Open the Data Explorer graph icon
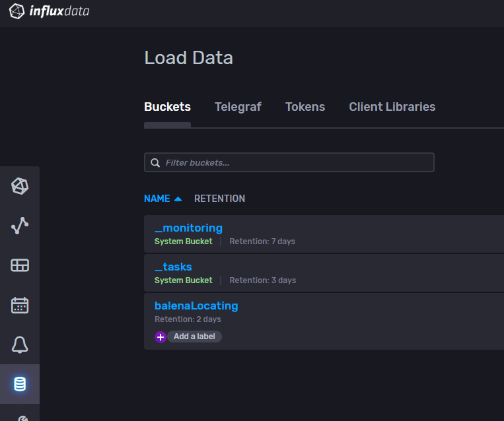Image resolution: width=504 pixels, height=421 pixels. [20, 226]
